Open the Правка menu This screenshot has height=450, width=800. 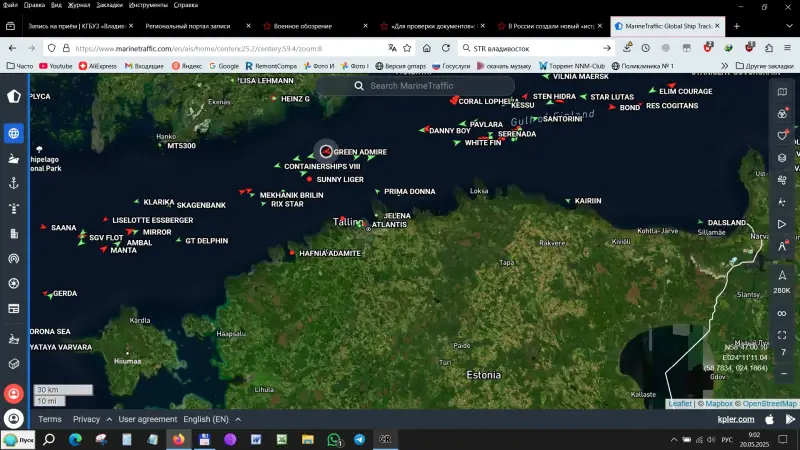coord(34,5)
